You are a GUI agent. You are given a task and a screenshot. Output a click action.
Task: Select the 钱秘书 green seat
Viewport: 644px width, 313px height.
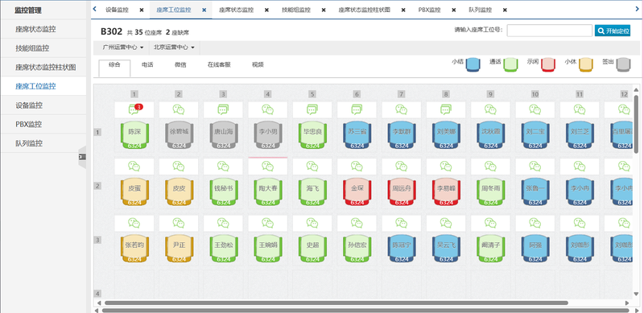click(223, 192)
